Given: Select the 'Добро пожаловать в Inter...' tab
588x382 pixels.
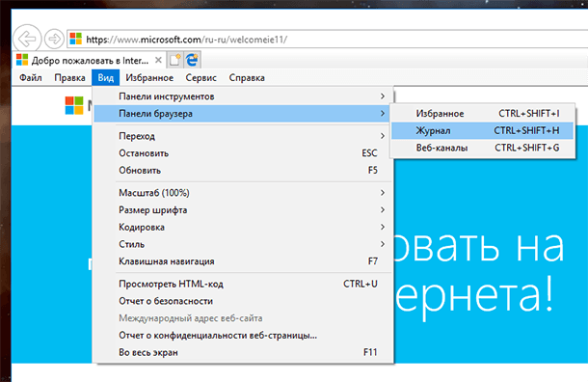Looking at the screenshot, I should click(x=90, y=60).
